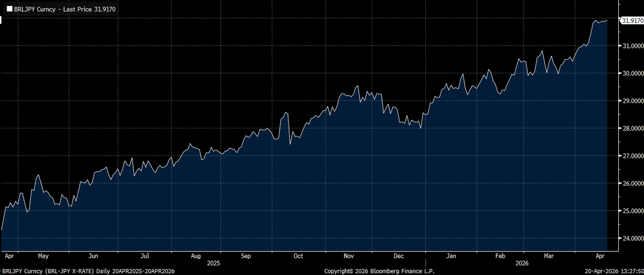644x275 pixels.
Task: Click the Aug month label on x-axis
Action: point(196,256)
